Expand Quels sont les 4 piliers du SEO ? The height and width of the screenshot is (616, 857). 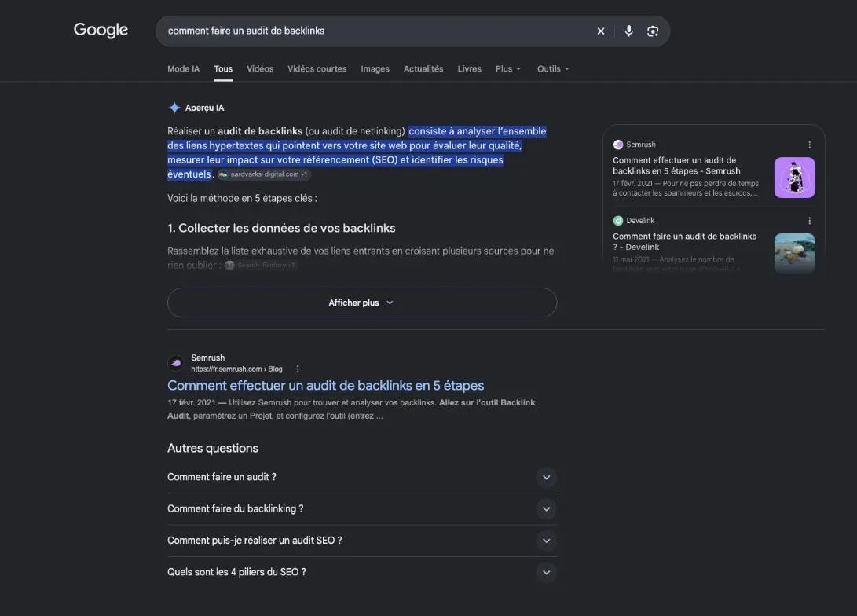(362, 572)
